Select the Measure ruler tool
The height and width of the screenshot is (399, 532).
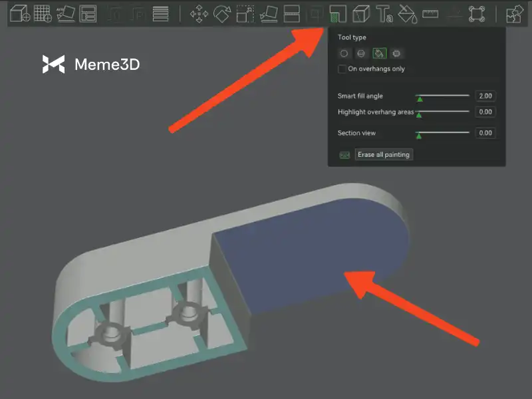430,13
